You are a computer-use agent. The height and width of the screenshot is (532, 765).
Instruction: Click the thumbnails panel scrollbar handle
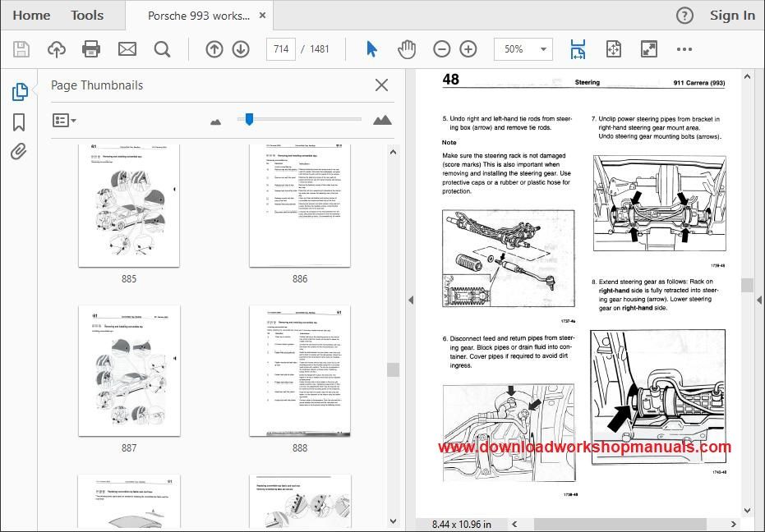click(394, 369)
